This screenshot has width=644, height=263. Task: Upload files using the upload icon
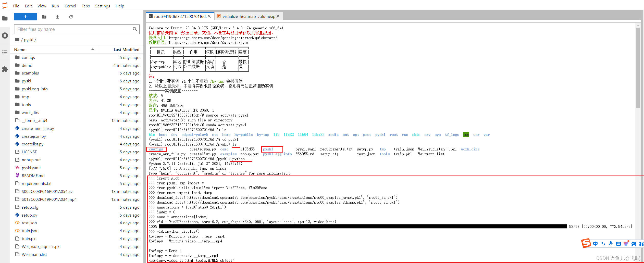57,17
